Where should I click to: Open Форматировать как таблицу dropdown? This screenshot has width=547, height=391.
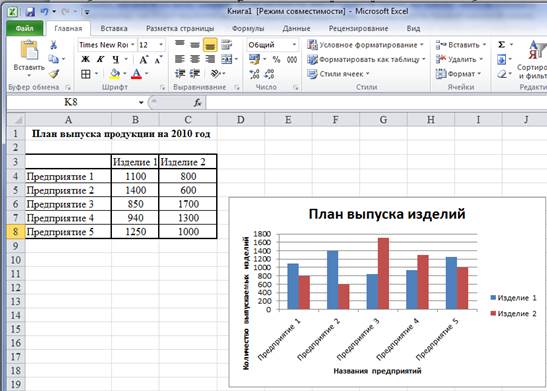pos(367,60)
